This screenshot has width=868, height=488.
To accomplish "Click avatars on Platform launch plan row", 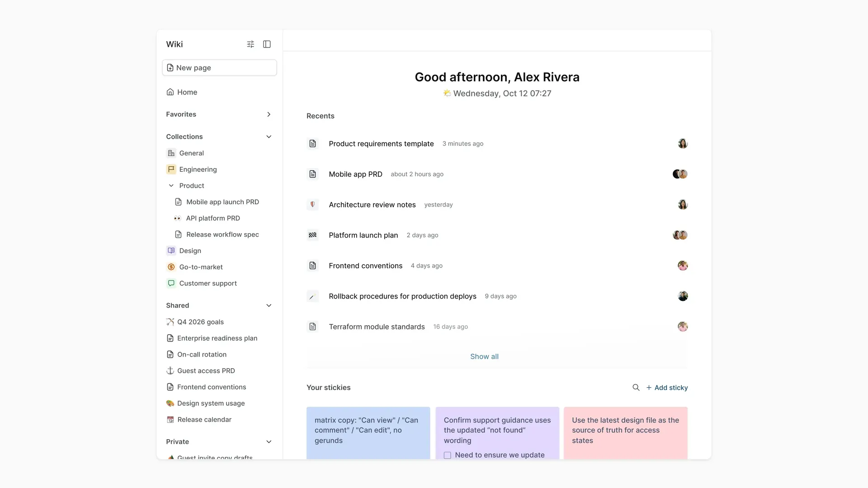I will 680,235.
